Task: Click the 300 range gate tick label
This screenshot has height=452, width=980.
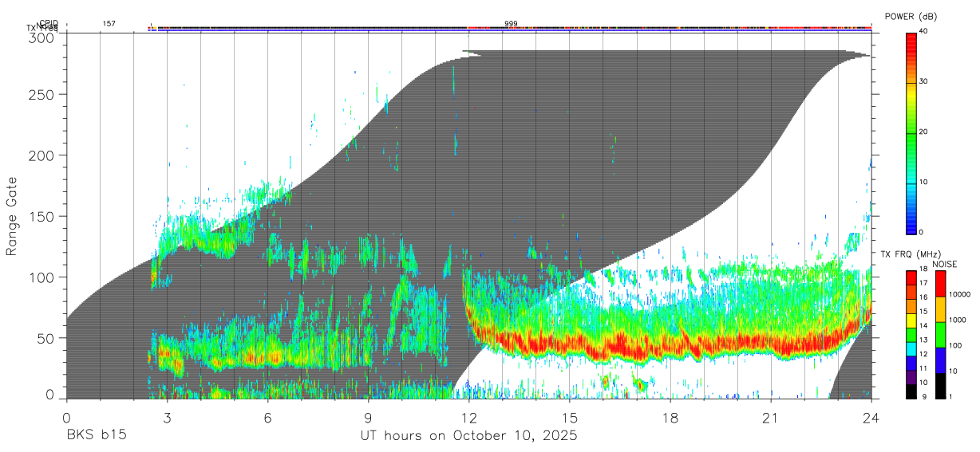Action: (43, 37)
